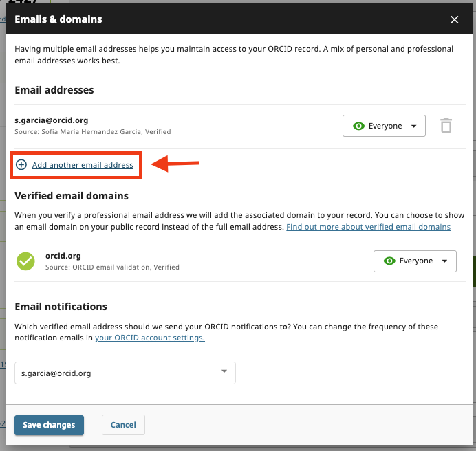Screen dimensions: 476x451
Task: Open your ORCID account settings link
Action: 150,338
